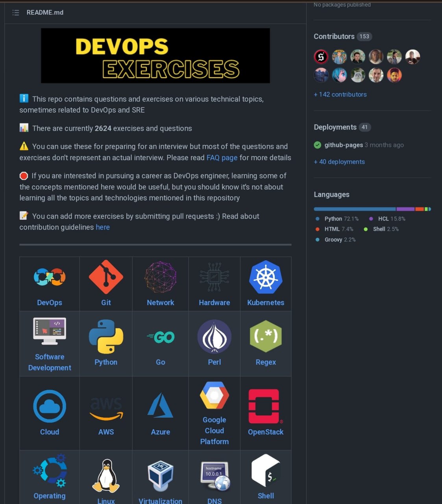Click the DevOps Exercises banner image
Screen dimensions: 442x504
155,56
